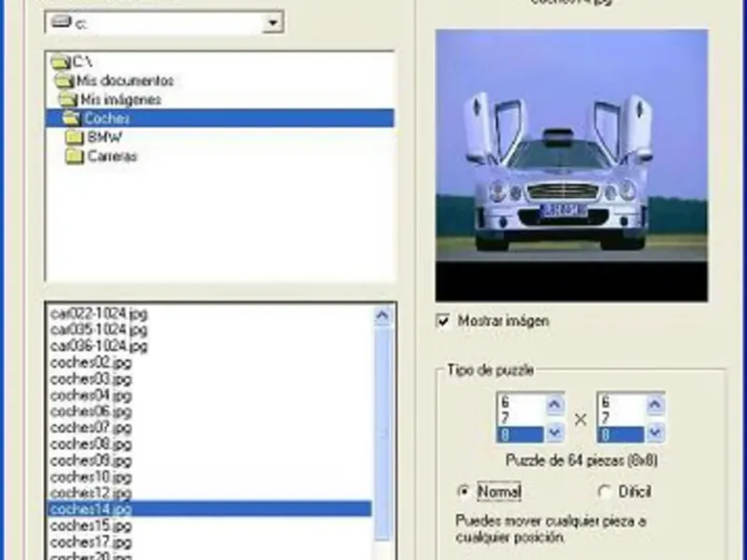Screen dimensions: 747x560
Task: Select the Difícil difficulty radio button
Action: point(604,492)
